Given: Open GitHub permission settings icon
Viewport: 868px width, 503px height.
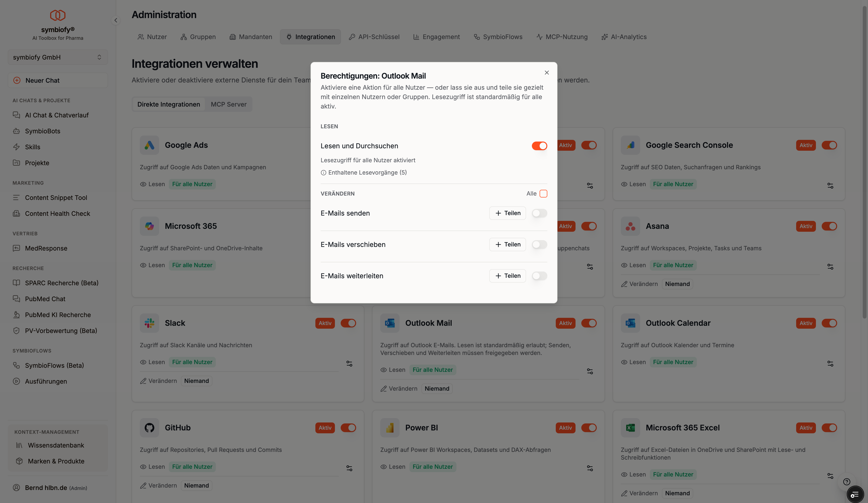Looking at the screenshot, I should point(349,468).
